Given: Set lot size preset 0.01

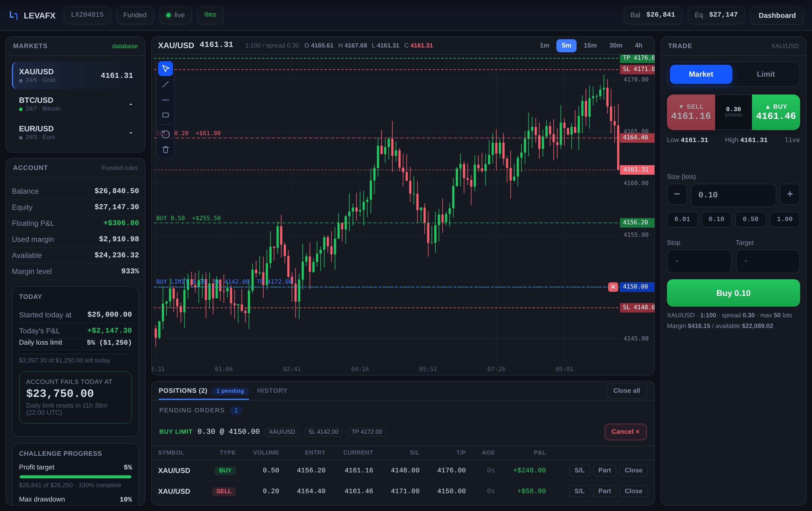Looking at the screenshot, I should (682, 220).
